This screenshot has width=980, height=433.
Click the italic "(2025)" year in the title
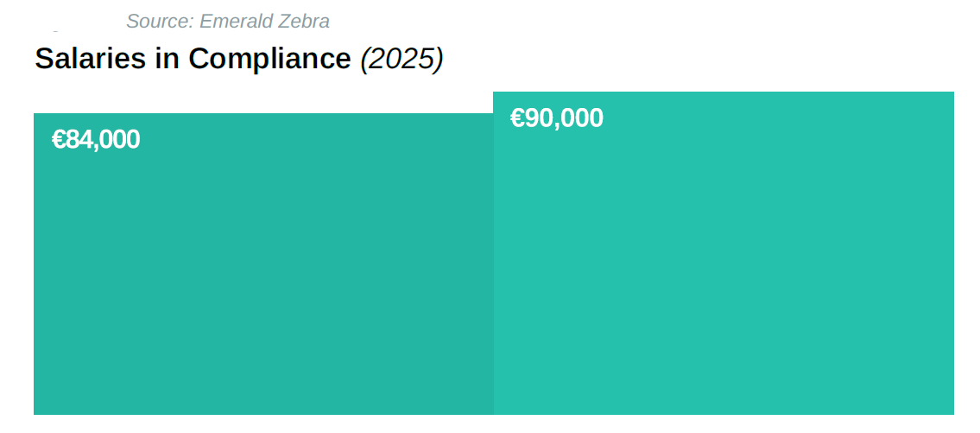coord(401,59)
